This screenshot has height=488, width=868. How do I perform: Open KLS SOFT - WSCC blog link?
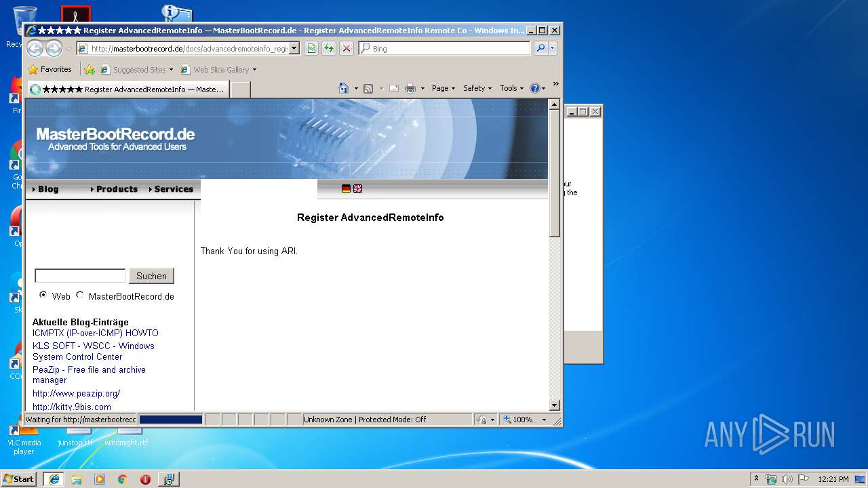(x=94, y=351)
